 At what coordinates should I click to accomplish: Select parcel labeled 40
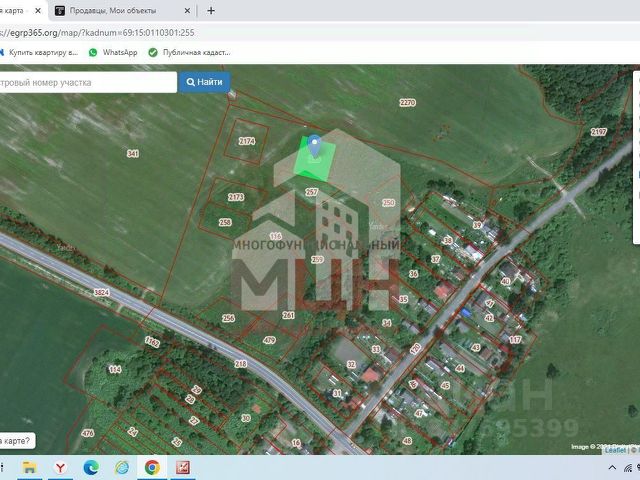click(505, 281)
